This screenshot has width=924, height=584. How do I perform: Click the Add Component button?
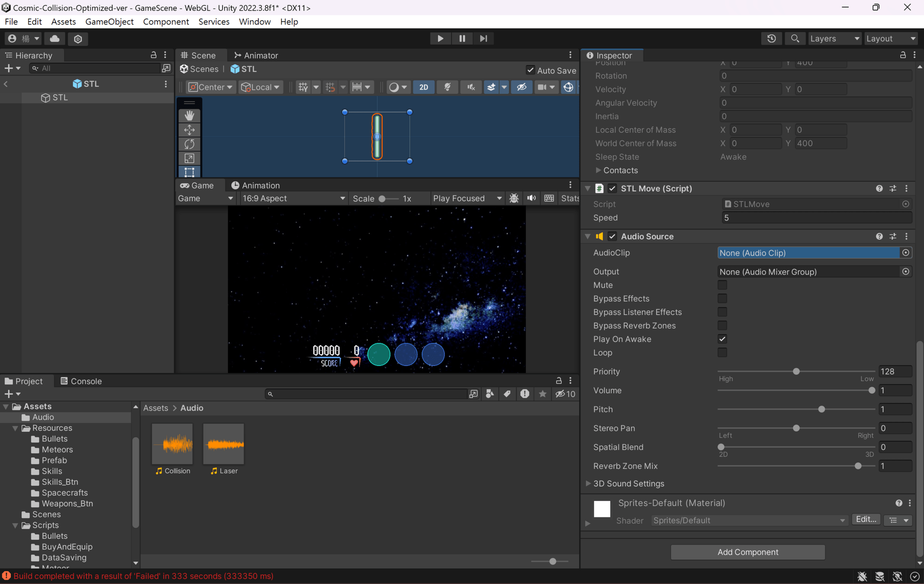[747, 552]
